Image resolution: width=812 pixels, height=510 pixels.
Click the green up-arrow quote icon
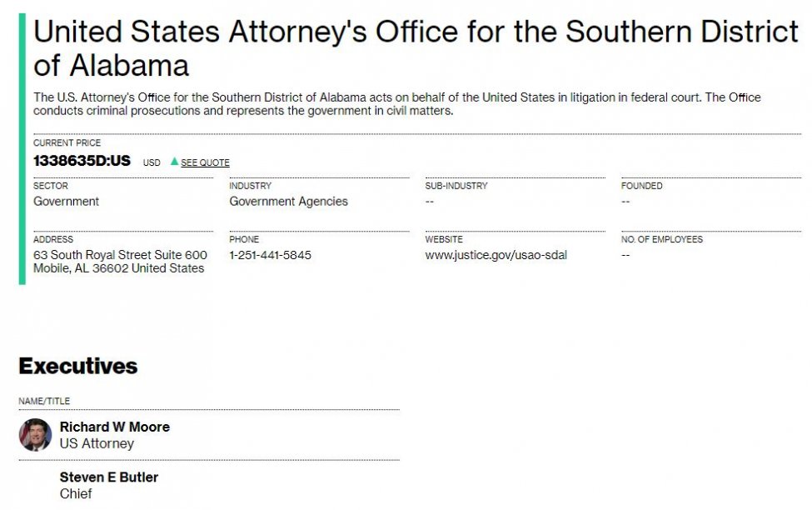point(175,162)
